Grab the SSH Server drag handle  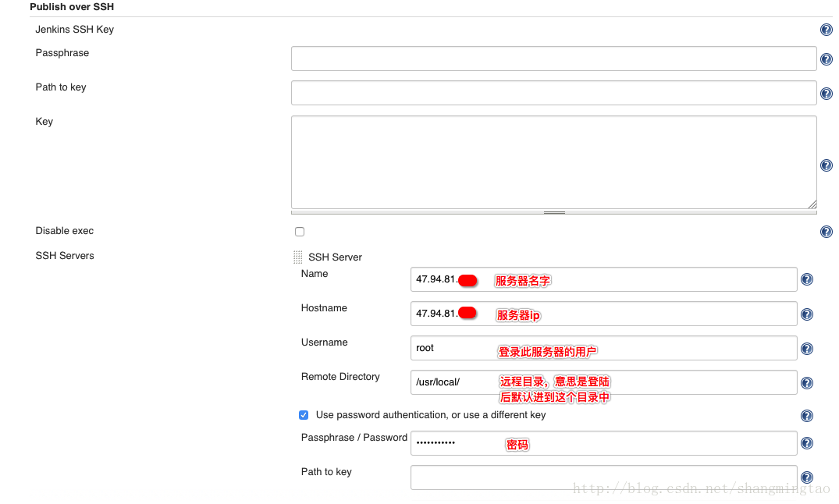point(298,257)
